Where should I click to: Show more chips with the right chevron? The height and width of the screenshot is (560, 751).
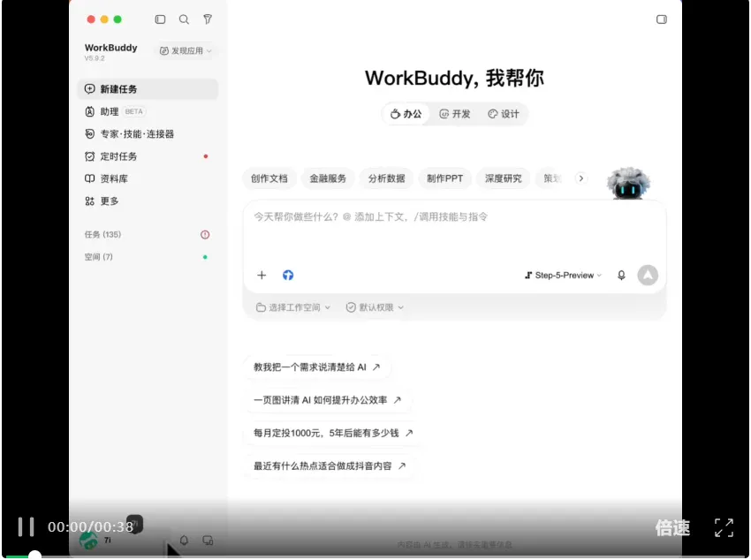pos(581,178)
